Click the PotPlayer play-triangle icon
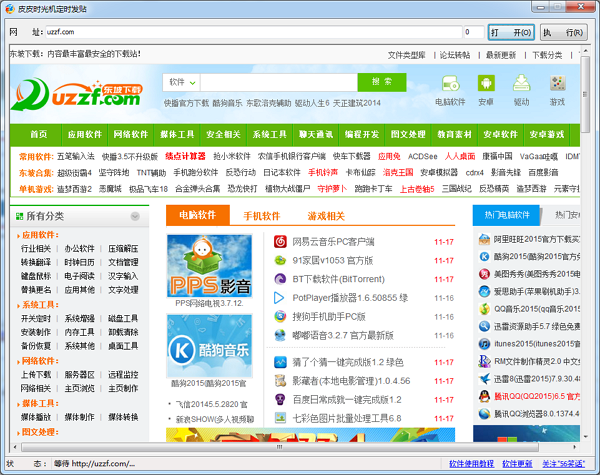 [x=279, y=298]
